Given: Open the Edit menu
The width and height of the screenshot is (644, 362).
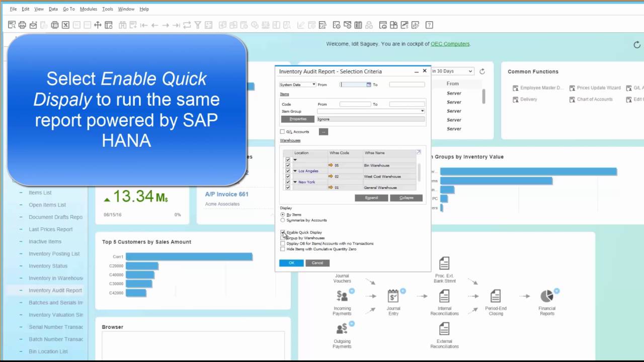Looking at the screenshot, I should 25,9.
